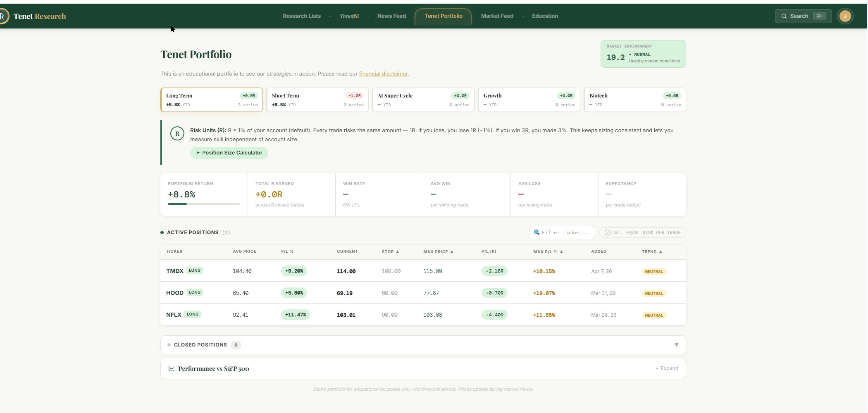The height and width of the screenshot is (413, 868).
Task: Select the Biotech portfolio card
Action: (x=635, y=100)
